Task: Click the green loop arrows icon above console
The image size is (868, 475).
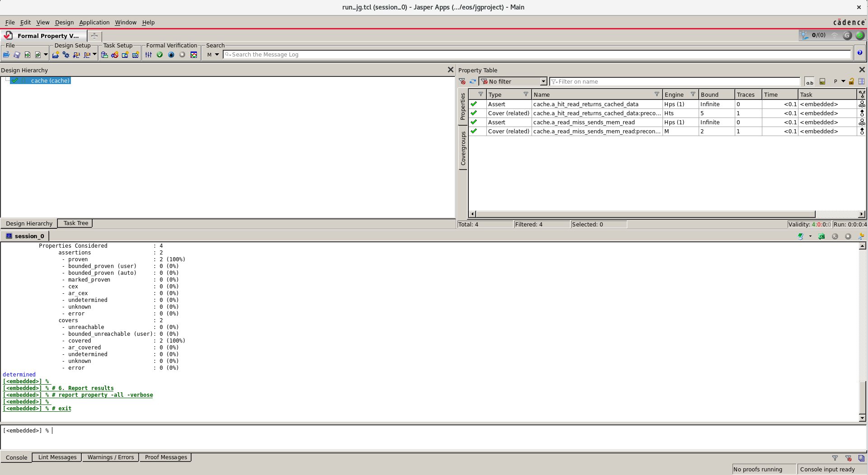Action: pyautogui.click(x=821, y=236)
